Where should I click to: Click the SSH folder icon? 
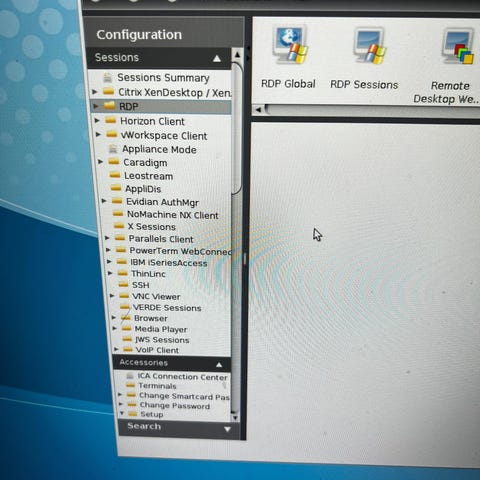tap(123, 284)
